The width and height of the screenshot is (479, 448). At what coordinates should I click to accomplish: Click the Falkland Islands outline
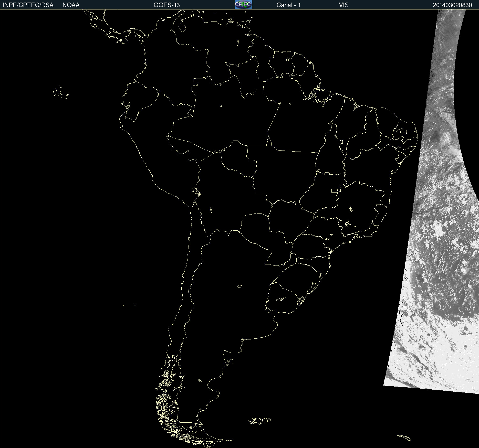(259, 421)
